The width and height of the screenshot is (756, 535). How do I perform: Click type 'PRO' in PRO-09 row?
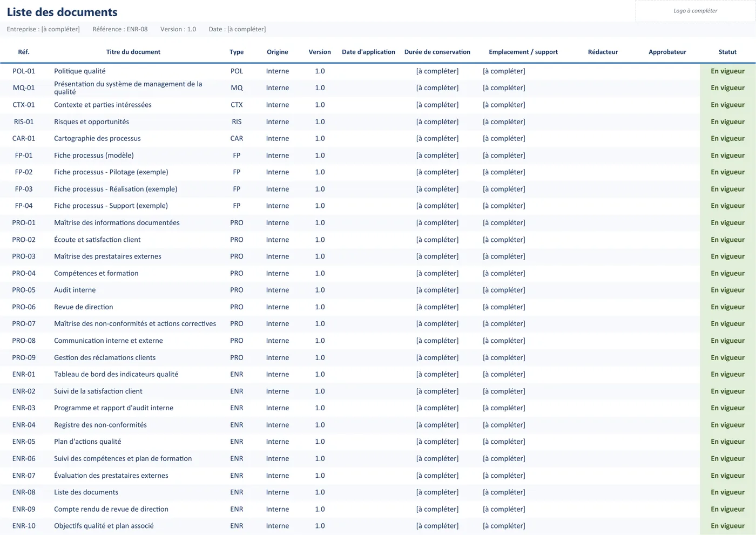tap(237, 357)
